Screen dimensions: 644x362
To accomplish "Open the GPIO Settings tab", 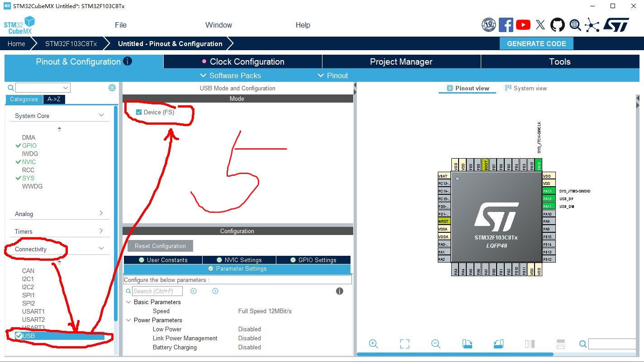I will tap(313, 260).
